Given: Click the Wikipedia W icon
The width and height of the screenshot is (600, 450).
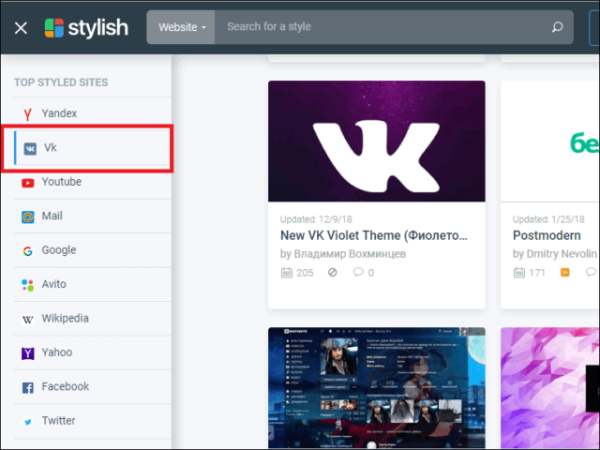Looking at the screenshot, I should (x=28, y=319).
